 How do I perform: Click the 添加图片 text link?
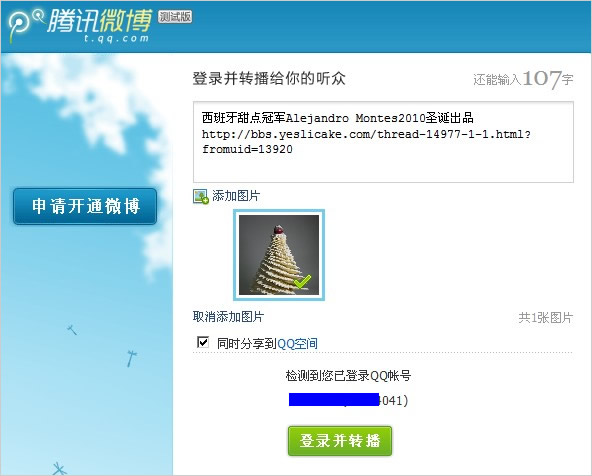pos(236,196)
